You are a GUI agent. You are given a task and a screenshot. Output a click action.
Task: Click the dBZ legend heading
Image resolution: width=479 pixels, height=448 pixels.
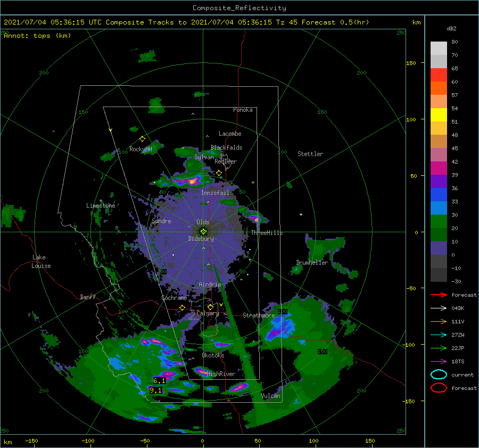coord(451,29)
